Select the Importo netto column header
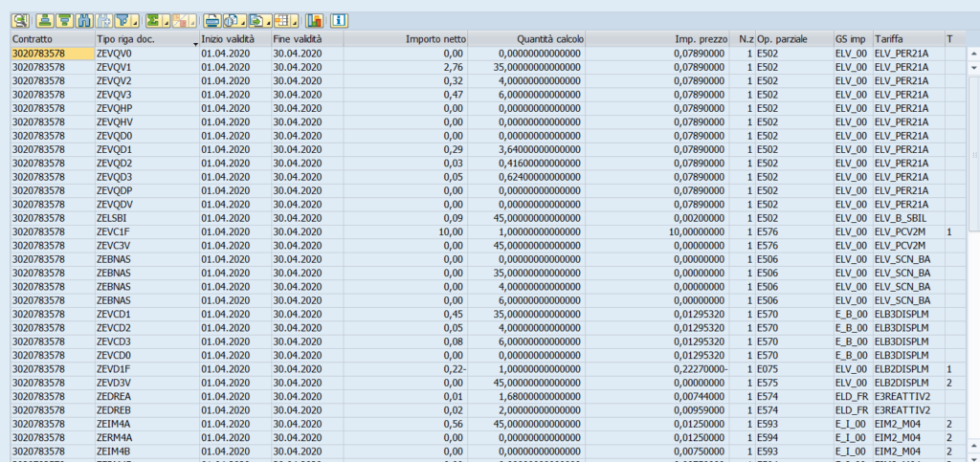The image size is (980, 462). pos(406,38)
